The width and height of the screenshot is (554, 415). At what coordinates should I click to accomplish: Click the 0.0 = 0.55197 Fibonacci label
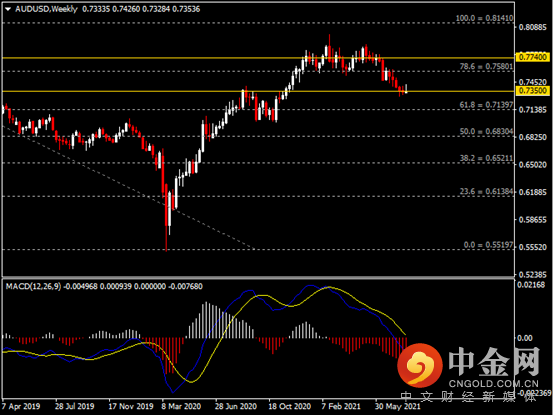point(488,245)
